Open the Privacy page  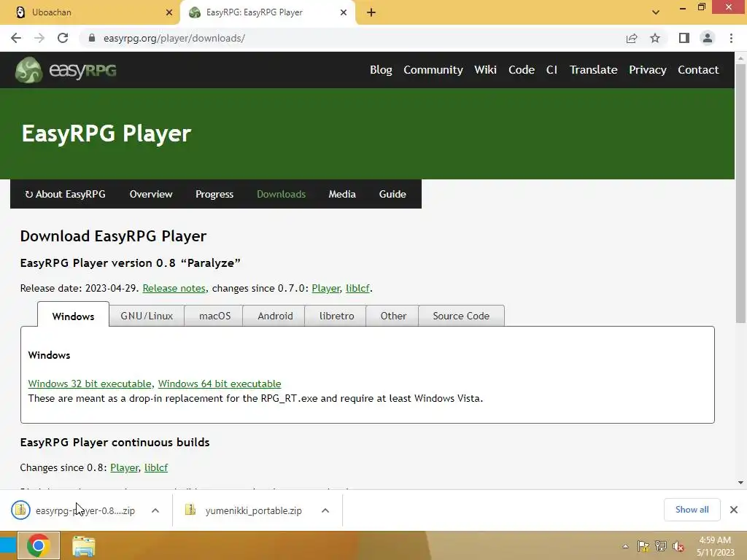(x=648, y=70)
